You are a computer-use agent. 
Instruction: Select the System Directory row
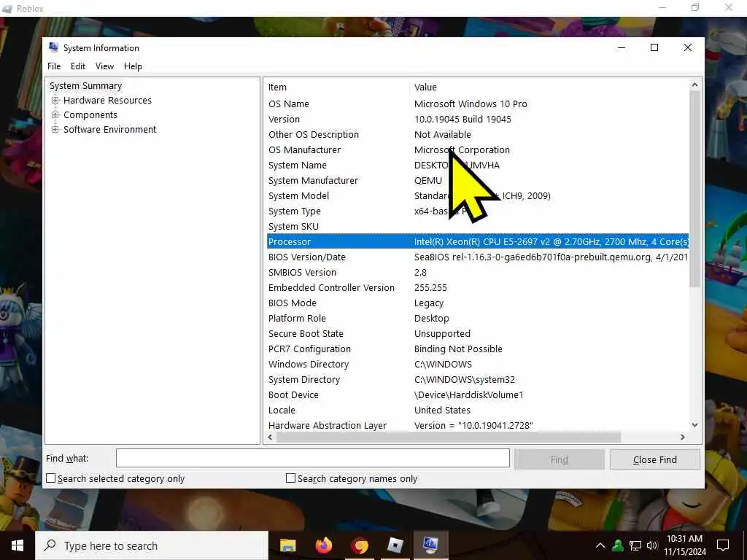point(478,379)
